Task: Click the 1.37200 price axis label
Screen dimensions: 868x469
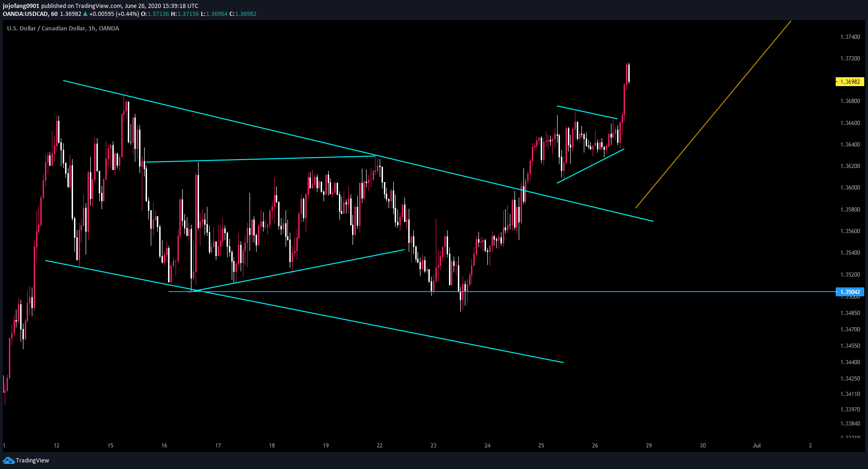Action: pos(850,59)
